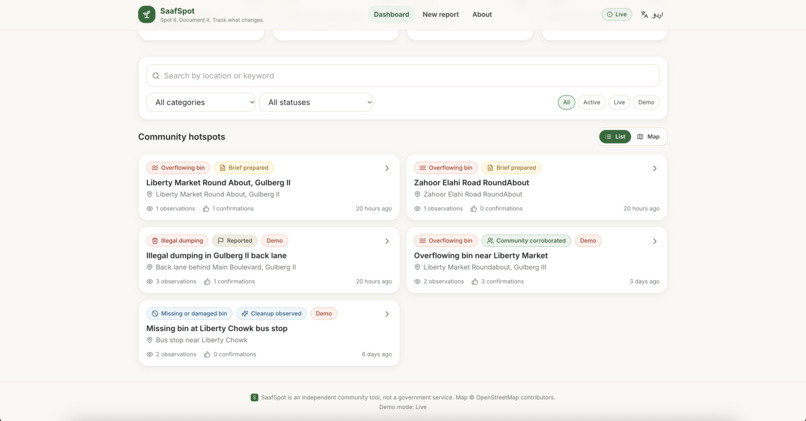Viewport: 806px width, 421px height.
Task: Open Illegal dumping in Gulberg II back lane
Action: tap(216, 255)
